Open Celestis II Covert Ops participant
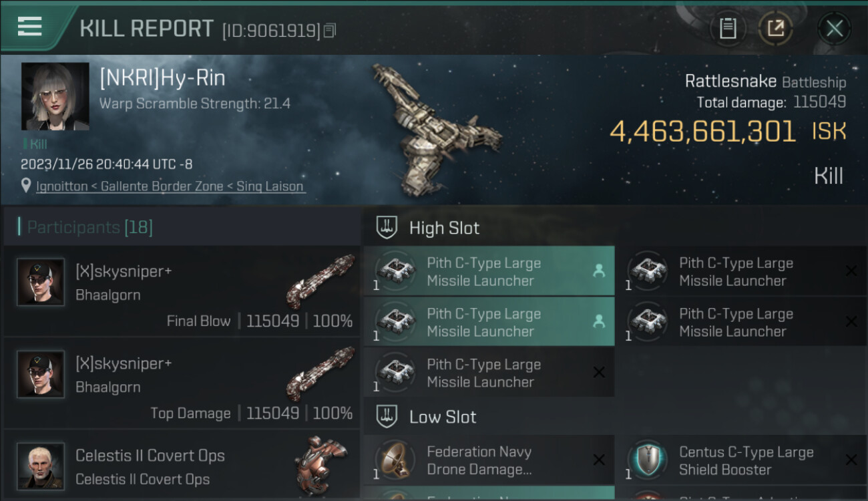Viewport: 868px width, 501px height. 182,468
